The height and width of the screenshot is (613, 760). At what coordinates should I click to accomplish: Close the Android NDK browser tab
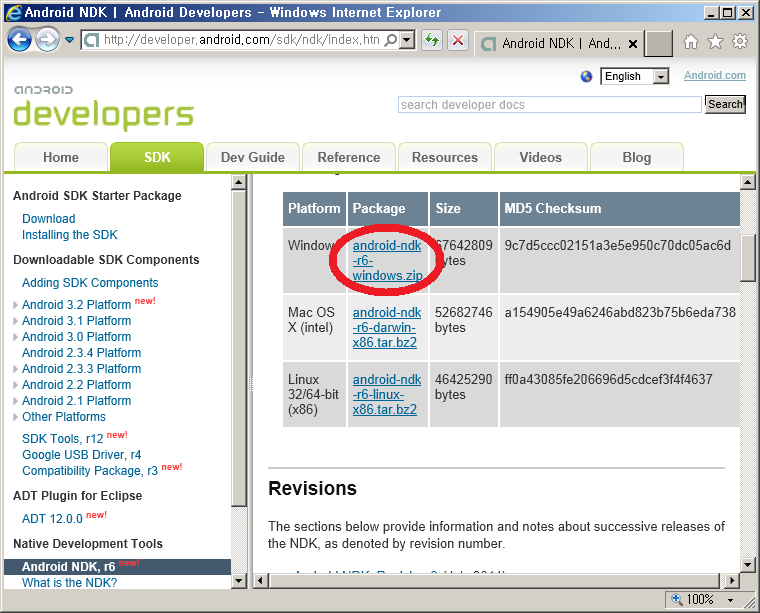click(x=633, y=44)
